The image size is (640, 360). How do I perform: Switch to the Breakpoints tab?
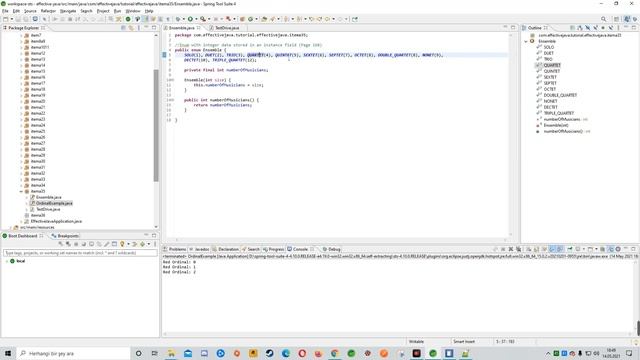click(x=65, y=236)
